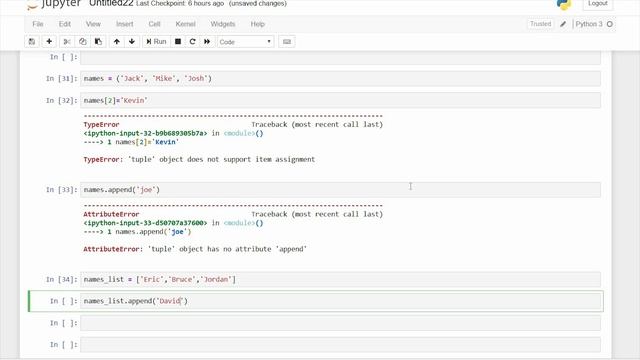Click the Jupyter logo

point(53,4)
